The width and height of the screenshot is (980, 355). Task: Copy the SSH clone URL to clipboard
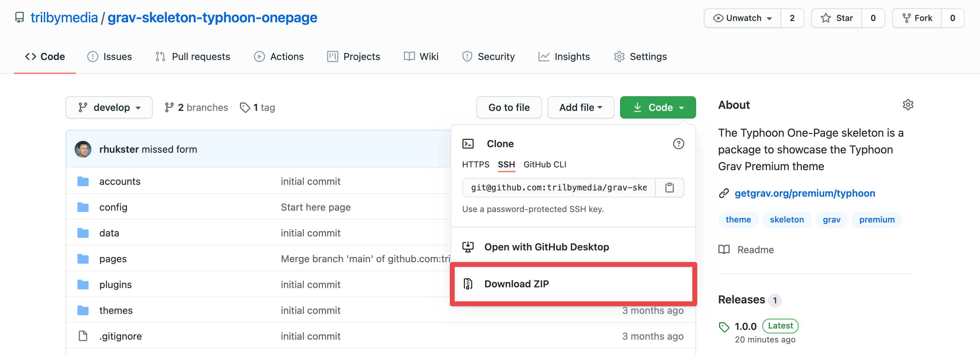pos(669,188)
